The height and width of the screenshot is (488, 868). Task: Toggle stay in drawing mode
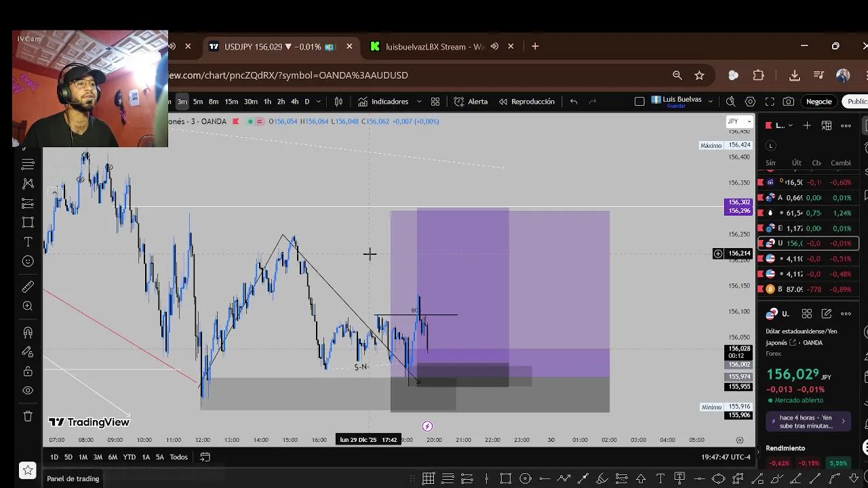click(28, 352)
